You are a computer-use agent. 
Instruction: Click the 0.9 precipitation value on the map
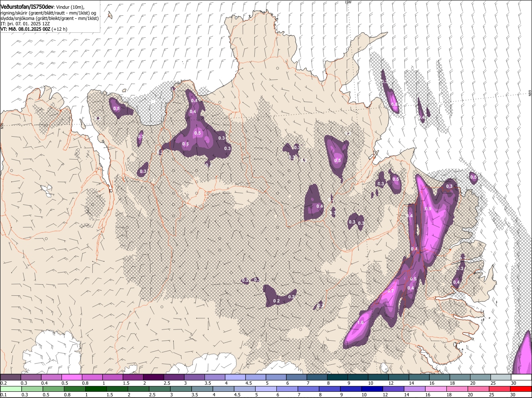428,209
